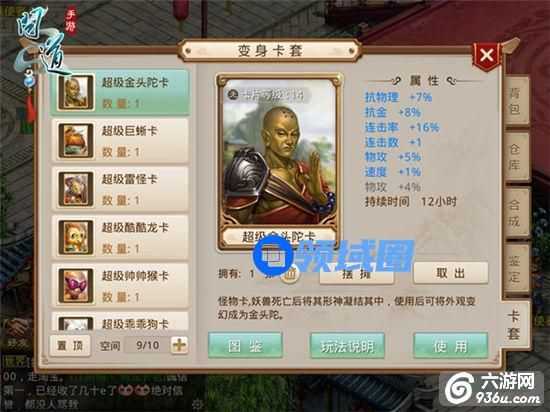Select the 超级酷酷龙卡 card icon

click(x=76, y=237)
